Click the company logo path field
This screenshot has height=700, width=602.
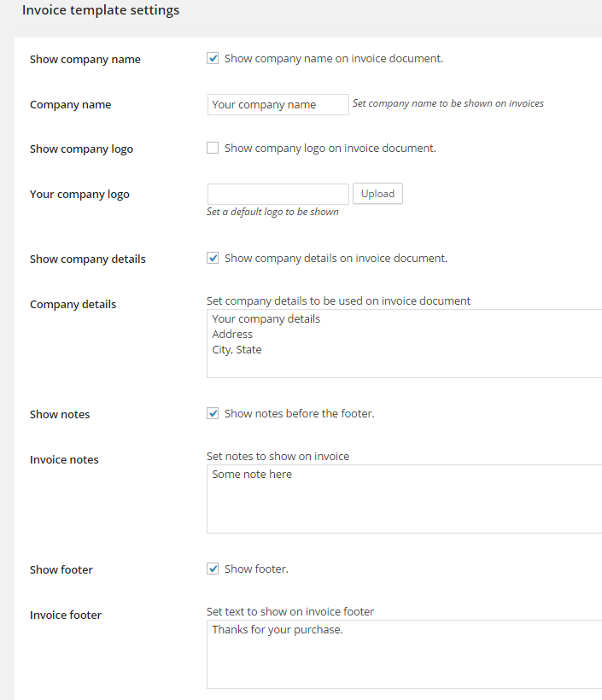278,194
